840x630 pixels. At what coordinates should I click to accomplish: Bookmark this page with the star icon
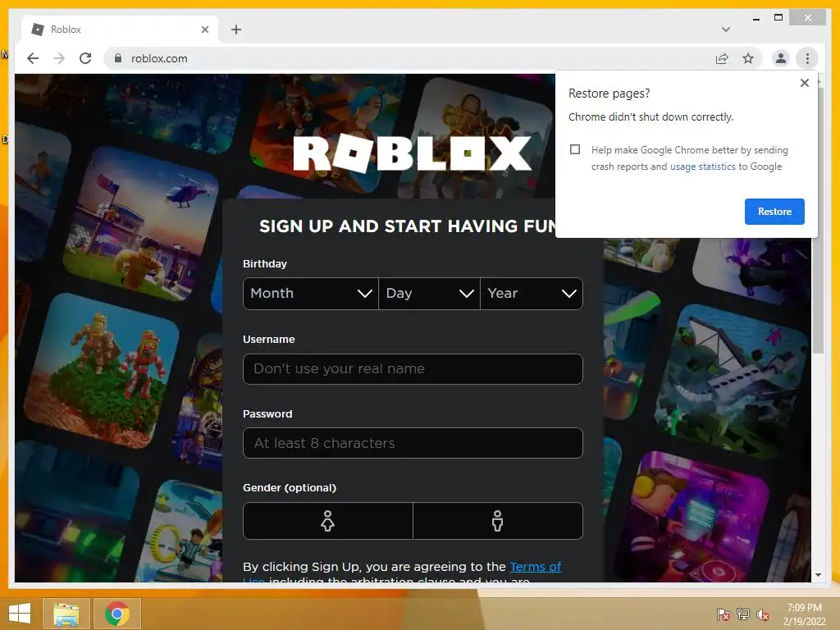[x=748, y=58]
